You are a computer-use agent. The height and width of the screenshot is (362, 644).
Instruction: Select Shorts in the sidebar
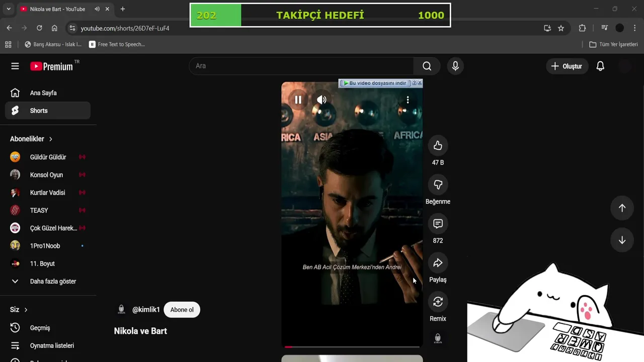[48, 111]
